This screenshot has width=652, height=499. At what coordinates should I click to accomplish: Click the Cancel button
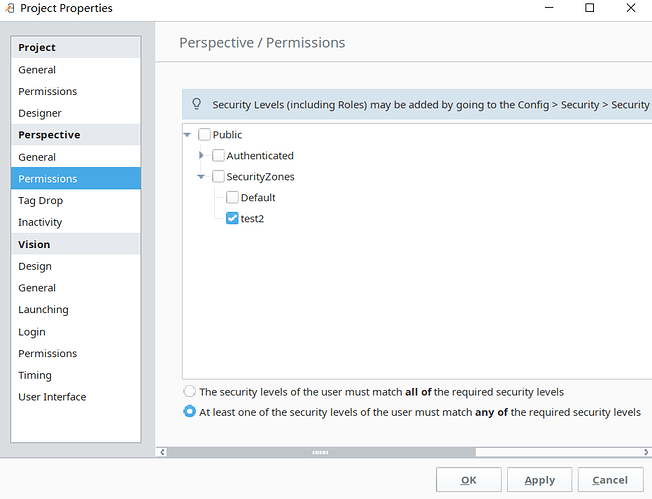click(609, 480)
